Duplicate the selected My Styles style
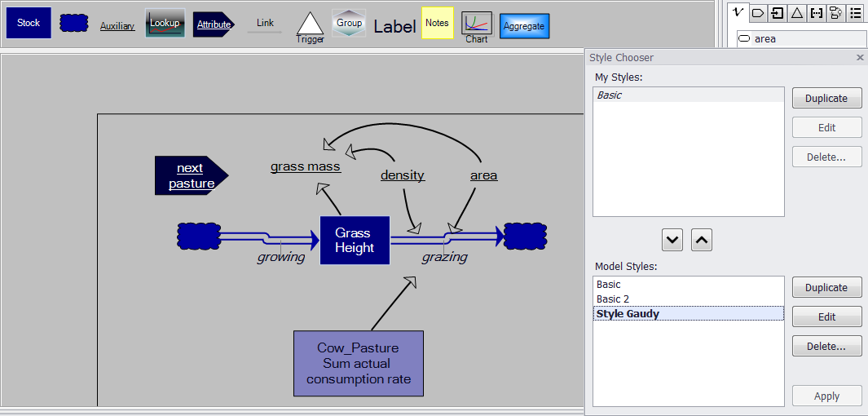868x416 pixels. coord(826,98)
